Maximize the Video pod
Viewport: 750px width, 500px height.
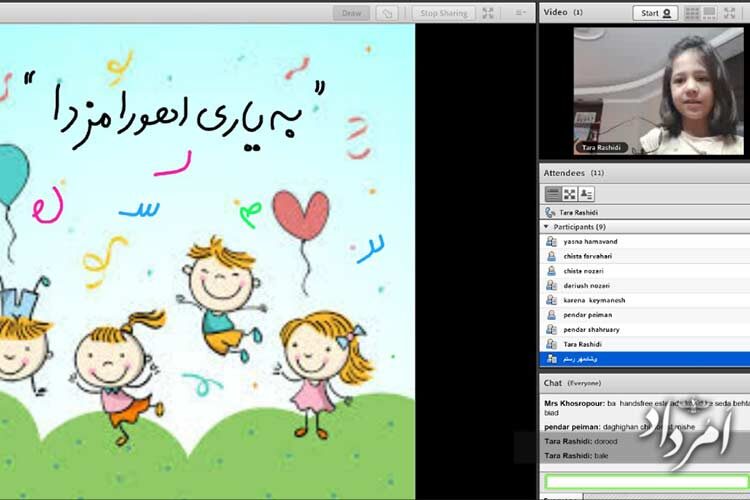[x=730, y=13]
